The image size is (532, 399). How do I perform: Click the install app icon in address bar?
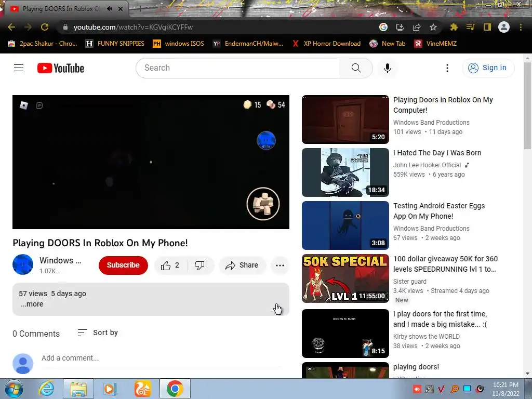click(x=400, y=27)
